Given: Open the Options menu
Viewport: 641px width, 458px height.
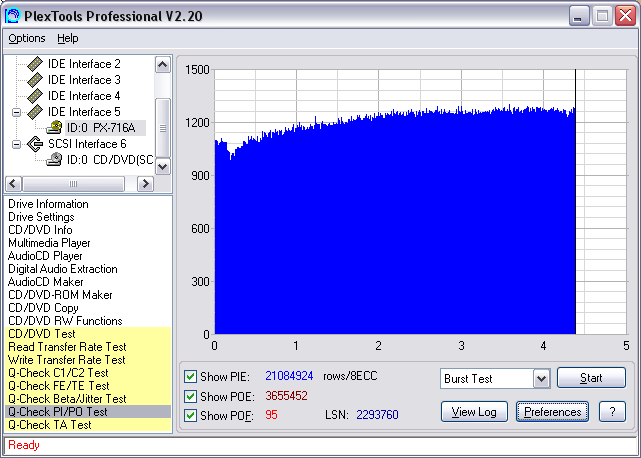Looking at the screenshot, I should click(27, 38).
